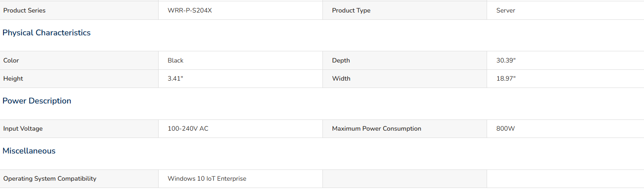
Task: Select the Black color value
Action: [x=175, y=60]
